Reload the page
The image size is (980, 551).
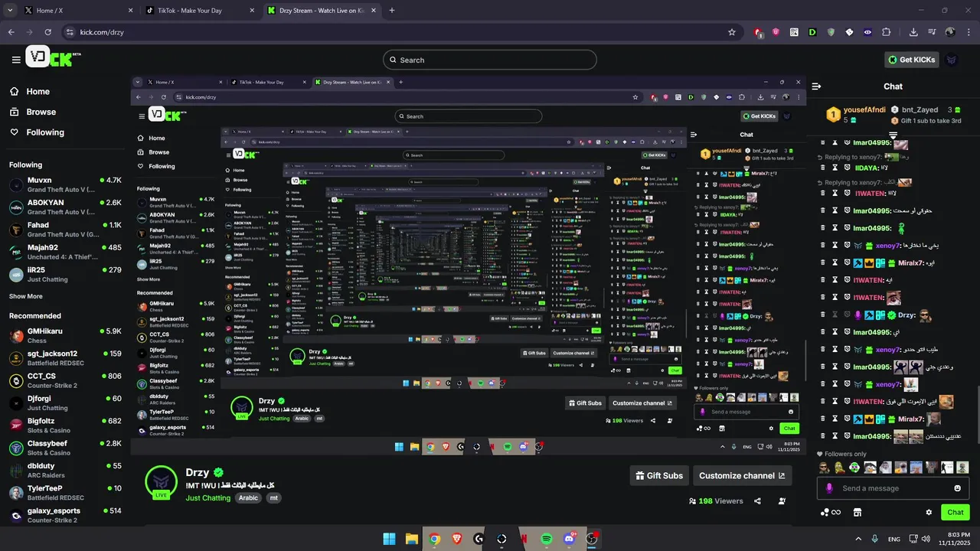coord(47,32)
